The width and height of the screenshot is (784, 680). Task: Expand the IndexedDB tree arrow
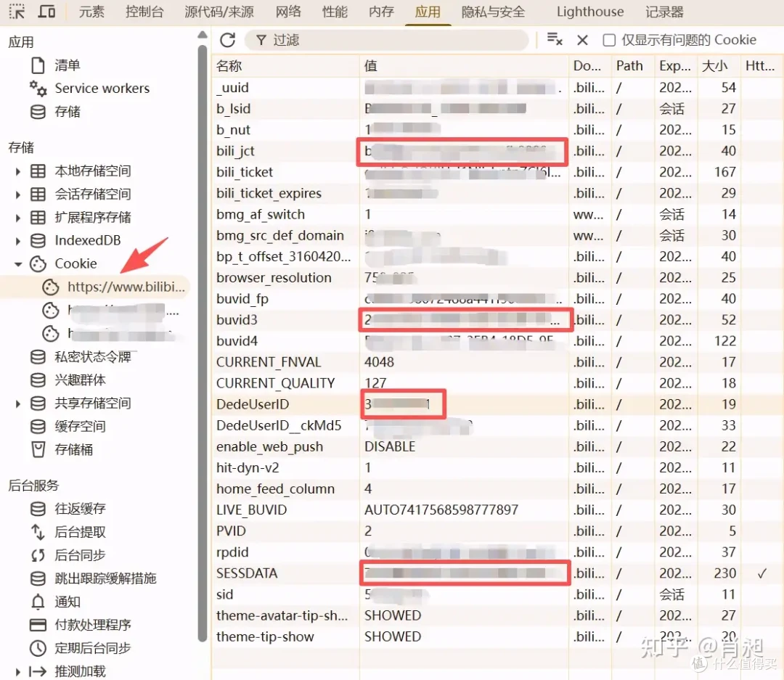pyautogui.click(x=18, y=241)
